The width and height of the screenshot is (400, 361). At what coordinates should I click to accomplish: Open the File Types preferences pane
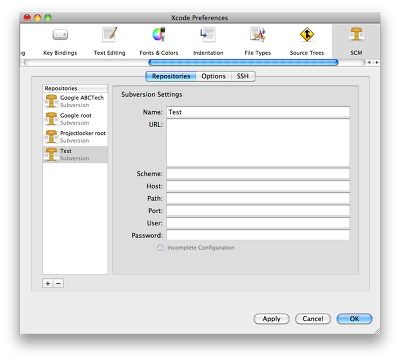coord(257,42)
